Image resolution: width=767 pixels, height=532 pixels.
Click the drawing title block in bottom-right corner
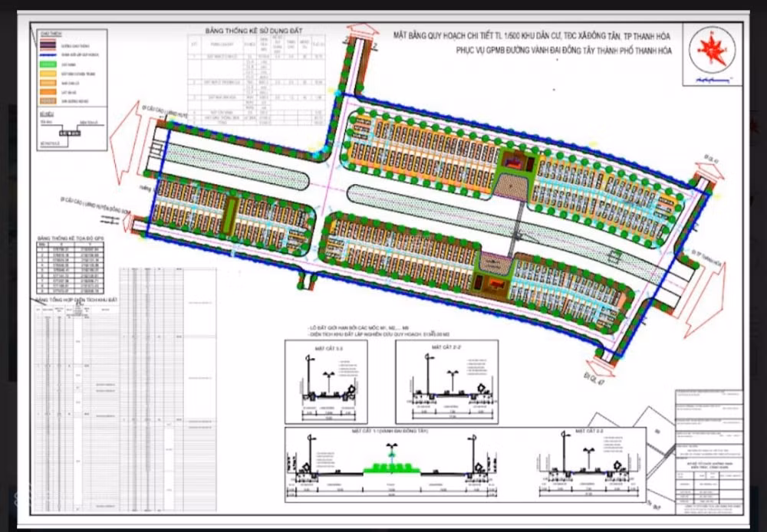click(709, 452)
